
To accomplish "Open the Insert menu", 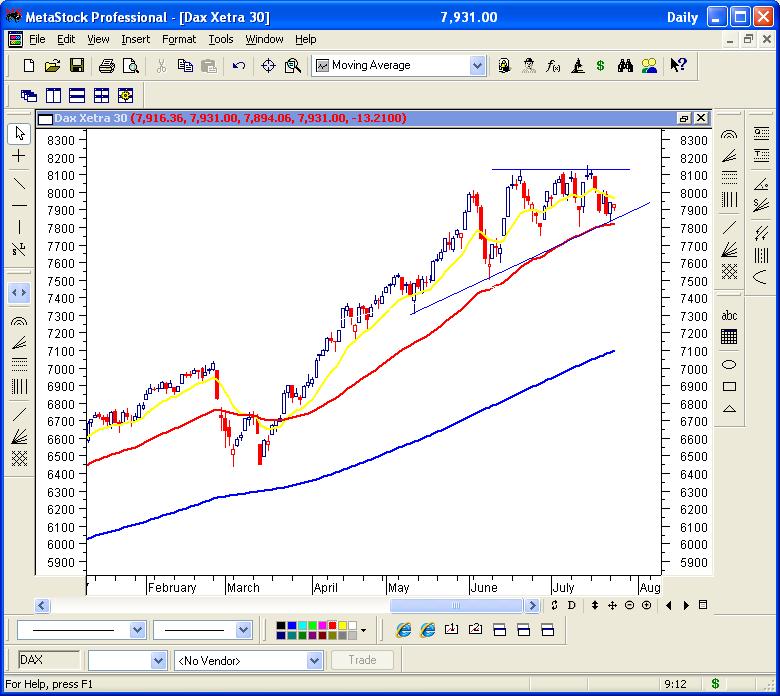I will (x=135, y=39).
